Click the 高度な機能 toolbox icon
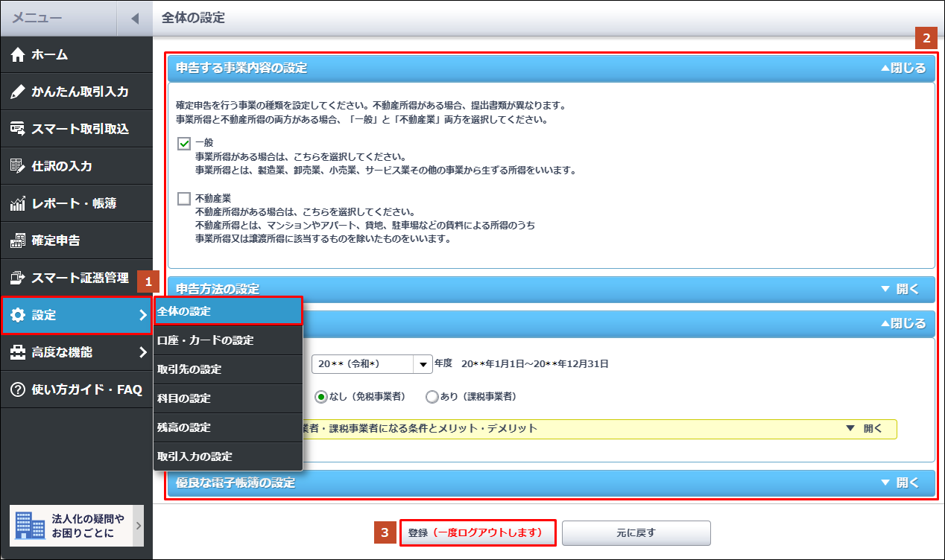945x560 pixels. click(x=19, y=352)
